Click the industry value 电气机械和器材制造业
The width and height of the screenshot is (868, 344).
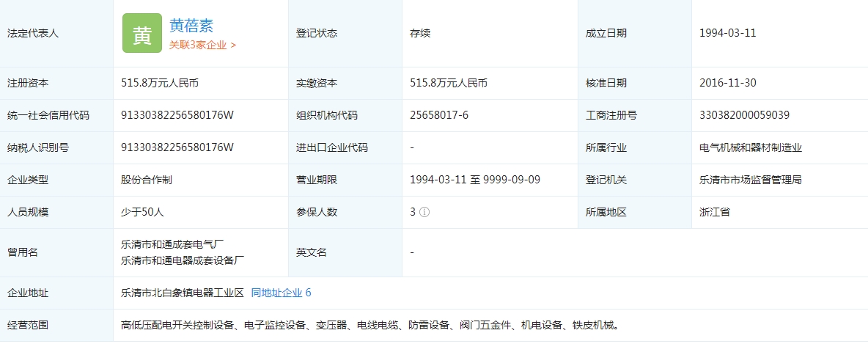pyautogui.click(x=751, y=147)
